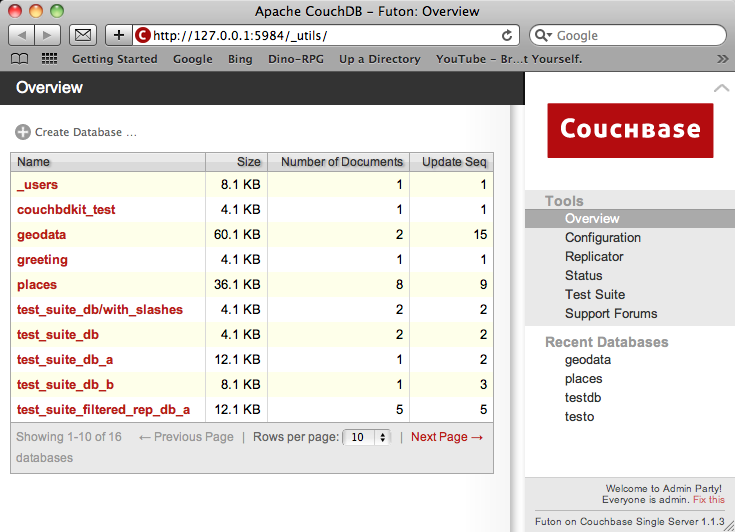Click Create Database button

(x=76, y=132)
